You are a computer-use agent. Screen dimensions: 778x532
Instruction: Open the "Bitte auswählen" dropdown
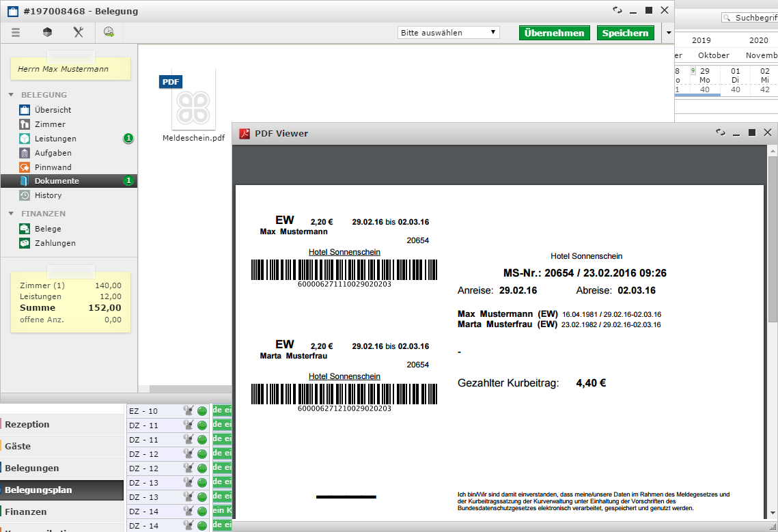pyautogui.click(x=449, y=33)
